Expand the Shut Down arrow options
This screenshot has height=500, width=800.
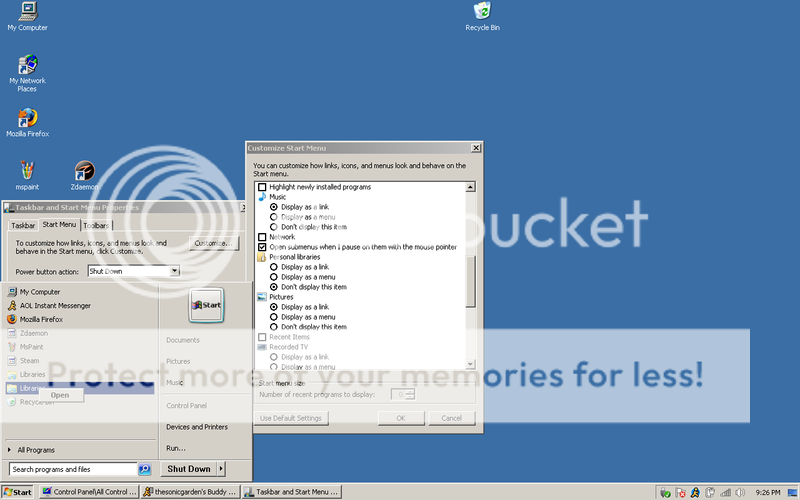pos(221,468)
